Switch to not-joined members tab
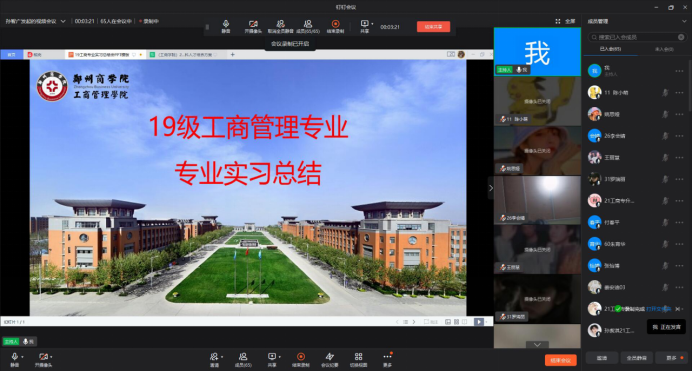The height and width of the screenshot is (371, 693). (x=664, y=50)
